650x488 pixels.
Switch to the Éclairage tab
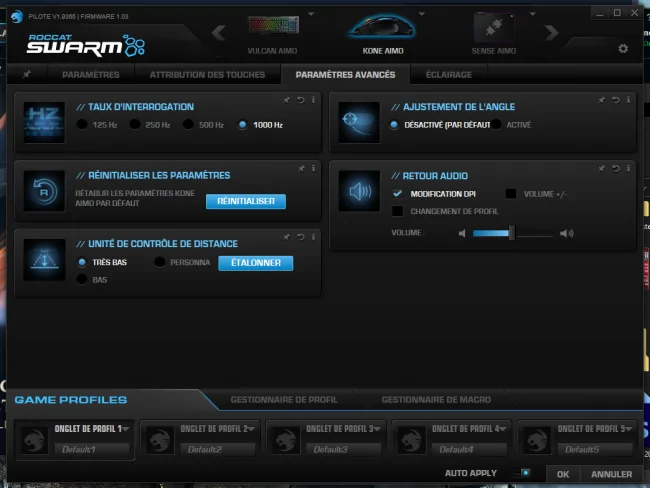click(449, 75)
